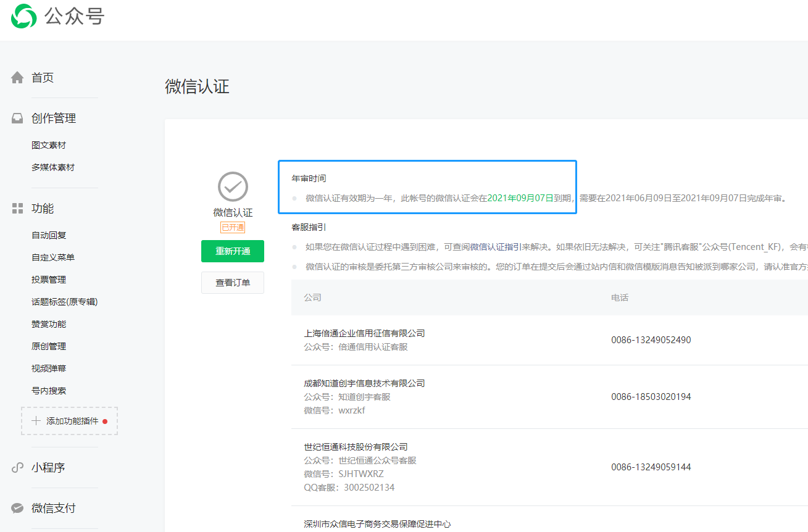808x532 pixels.
Task: Click the 年审时间 heading
Action: pyautogui.click(x=309, y=178)
